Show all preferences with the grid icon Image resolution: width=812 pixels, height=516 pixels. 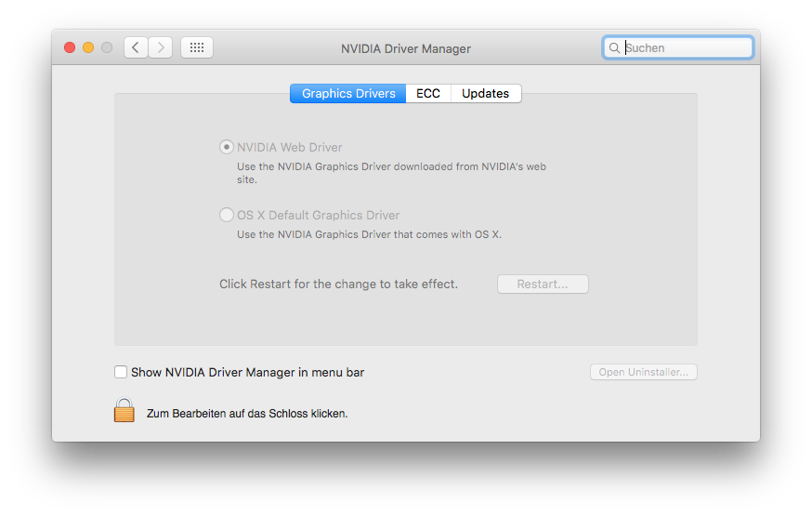(197, 47)
